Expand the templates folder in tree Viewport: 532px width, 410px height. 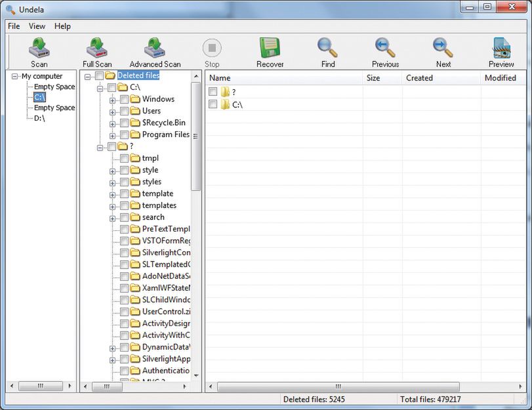tap(113, 206)
